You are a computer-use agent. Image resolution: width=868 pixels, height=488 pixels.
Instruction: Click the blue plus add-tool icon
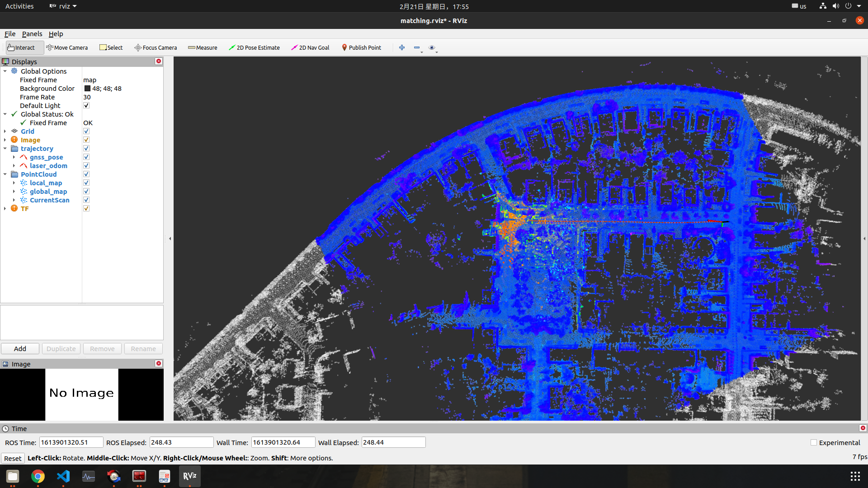tap(402, 47)
